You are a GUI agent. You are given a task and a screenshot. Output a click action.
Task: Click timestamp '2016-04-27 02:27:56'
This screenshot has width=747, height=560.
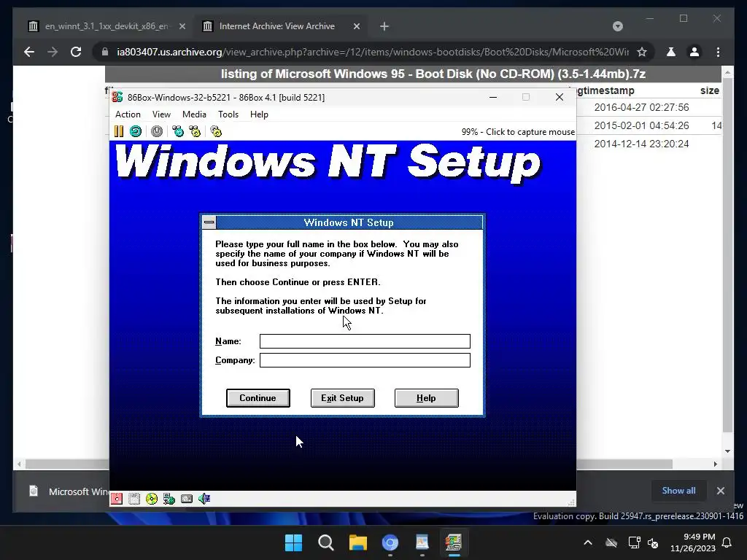[641, 107]
